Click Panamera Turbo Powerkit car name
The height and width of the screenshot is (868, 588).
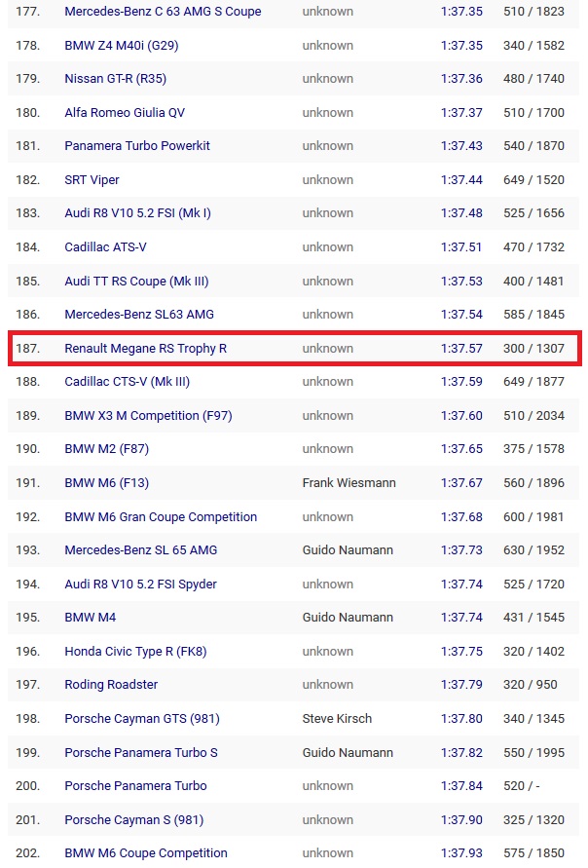[136, 146]
